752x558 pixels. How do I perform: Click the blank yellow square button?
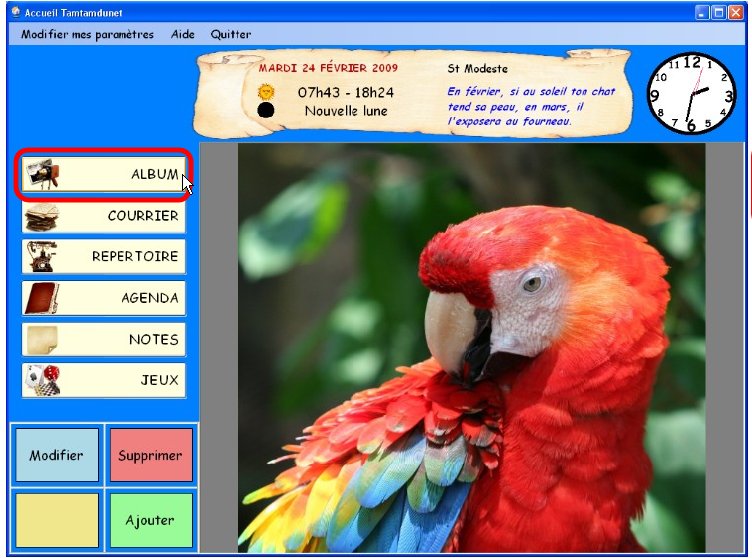57,520
